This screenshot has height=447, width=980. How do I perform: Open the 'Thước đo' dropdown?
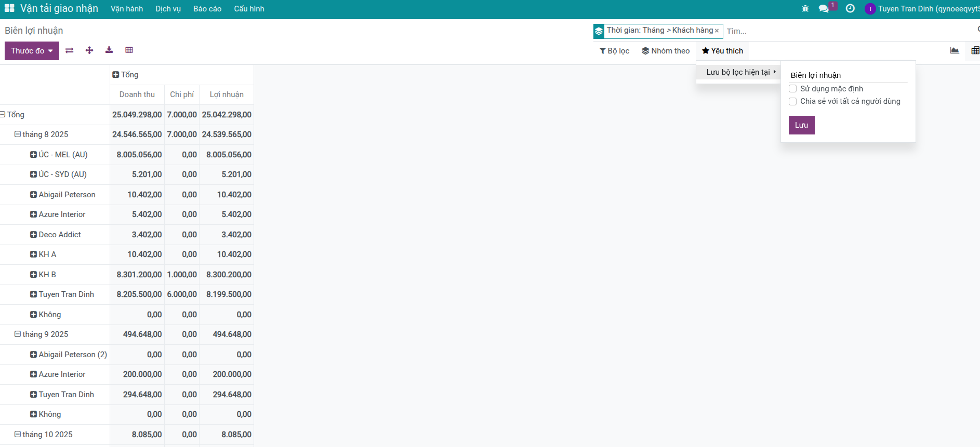32,51
